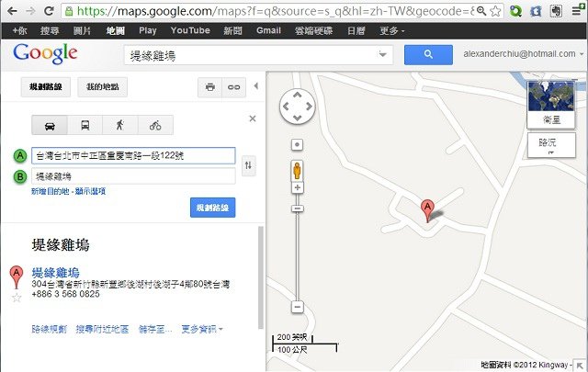Pan map right with pan control arrow

click(x=309, y=107)
